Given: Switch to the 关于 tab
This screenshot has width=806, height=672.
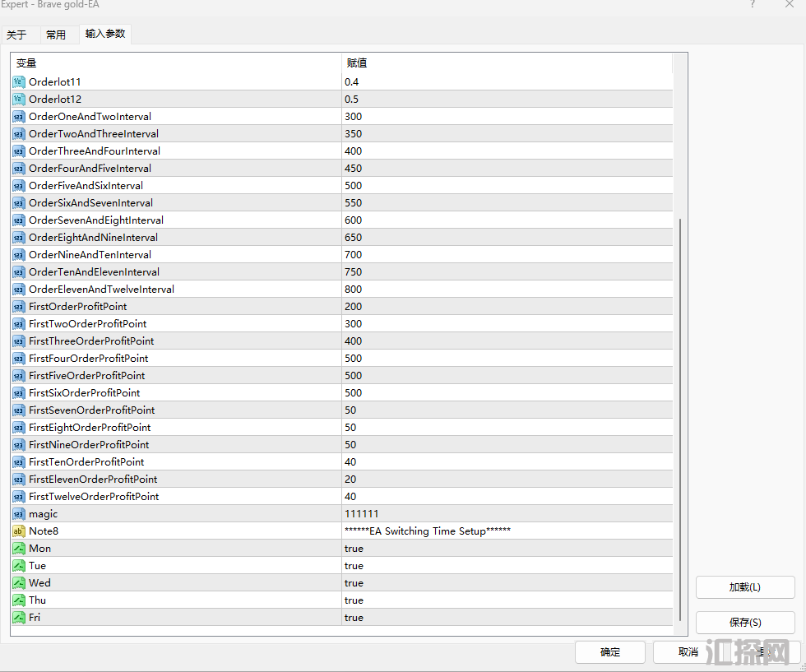Looking at the screenshot, I should [16, 35].
